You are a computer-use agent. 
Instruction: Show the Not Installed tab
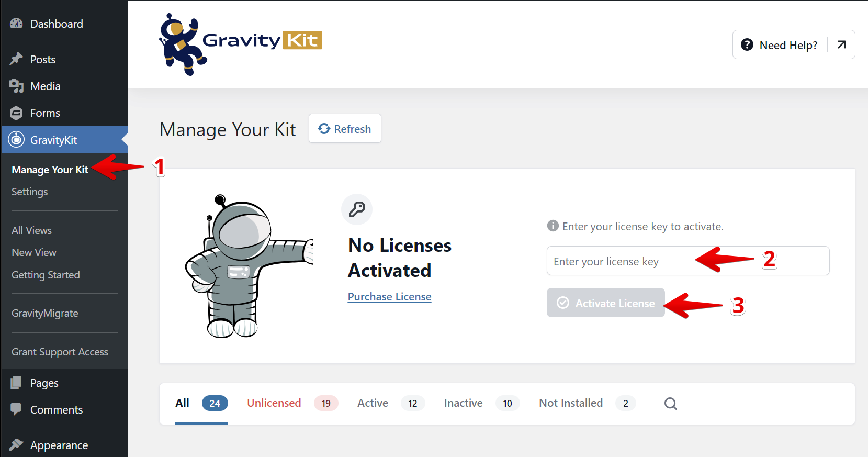click(570, 403)
